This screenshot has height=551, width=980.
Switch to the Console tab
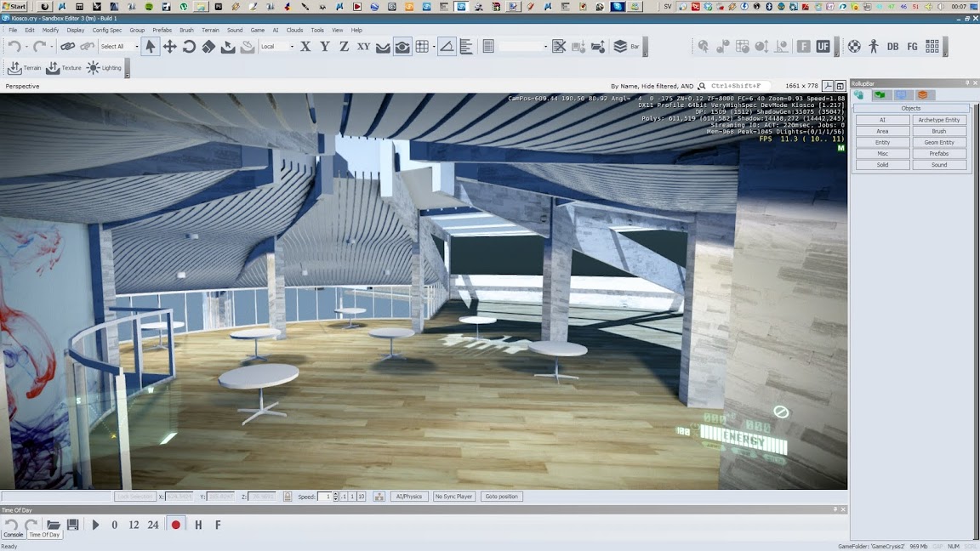click(14, 535)
